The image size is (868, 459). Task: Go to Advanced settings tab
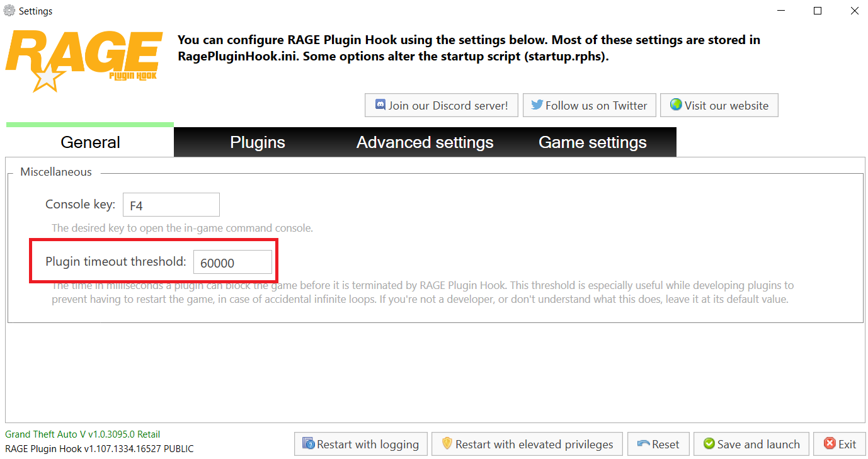pos(425,142)
